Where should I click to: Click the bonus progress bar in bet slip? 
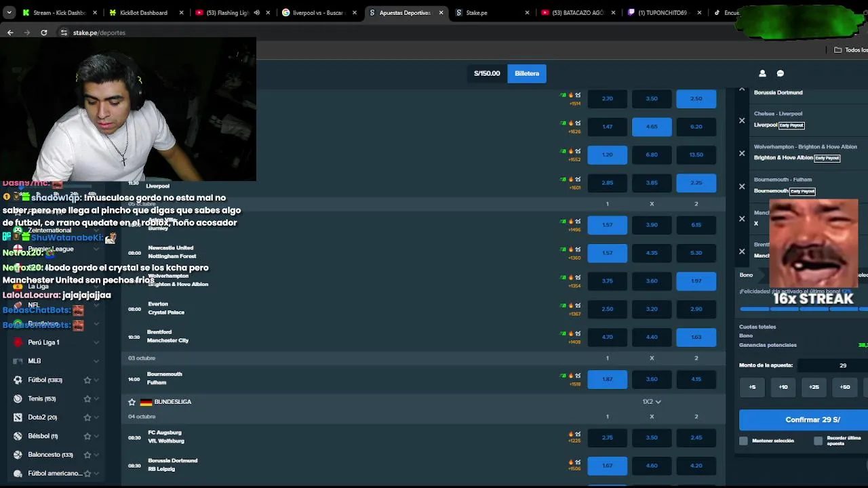(x=804, y=309)
